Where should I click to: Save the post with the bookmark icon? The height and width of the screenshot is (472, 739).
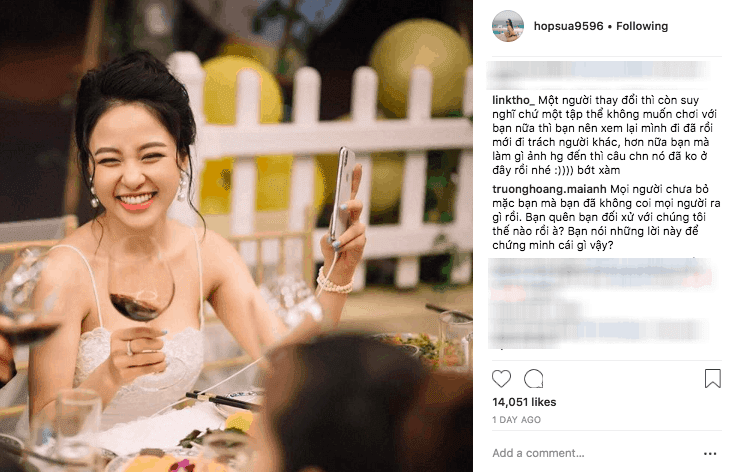(x=713, y=379)
